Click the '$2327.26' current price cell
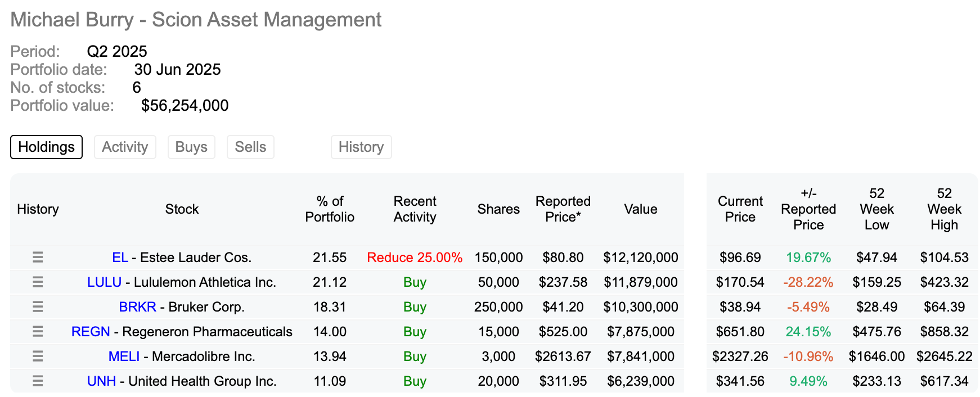Screen dimensions: 980x397 740,357
